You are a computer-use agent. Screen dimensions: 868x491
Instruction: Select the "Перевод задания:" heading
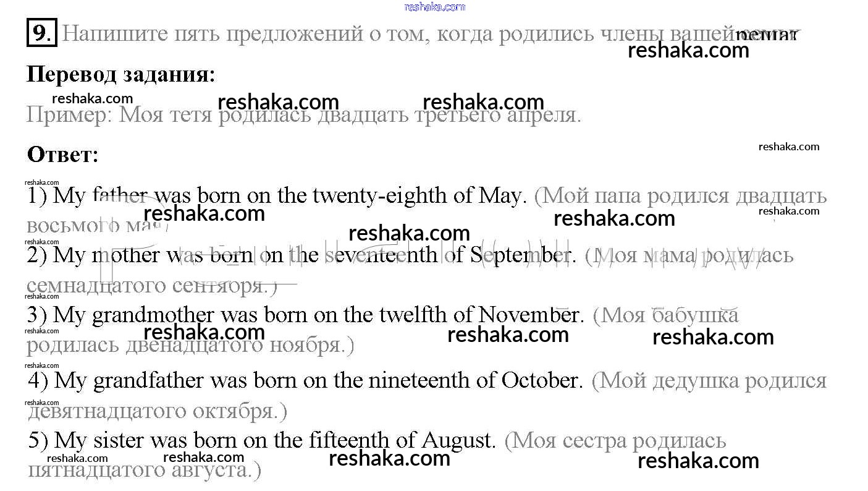[x=121, y=75]
